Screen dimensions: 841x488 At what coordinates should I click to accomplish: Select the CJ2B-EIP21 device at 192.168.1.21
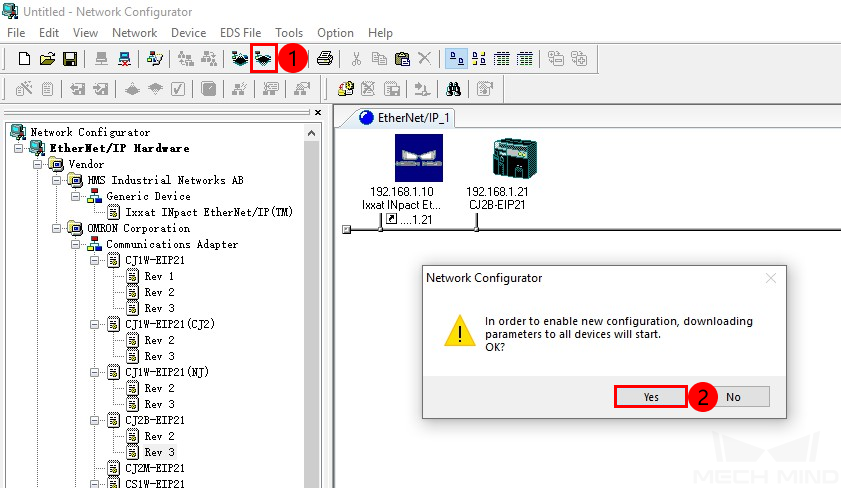(515, 158)
